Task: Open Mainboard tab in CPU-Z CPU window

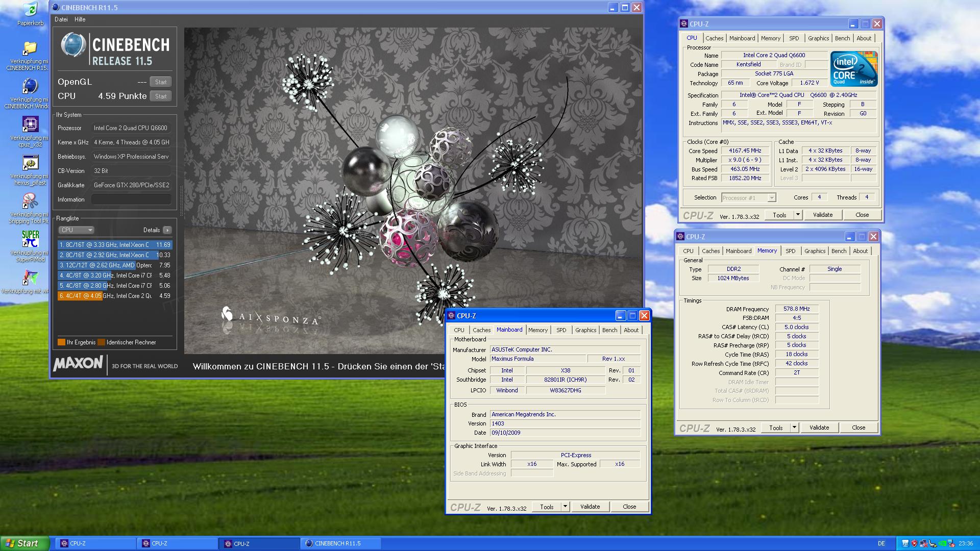Action: click(x=742, y=38)
